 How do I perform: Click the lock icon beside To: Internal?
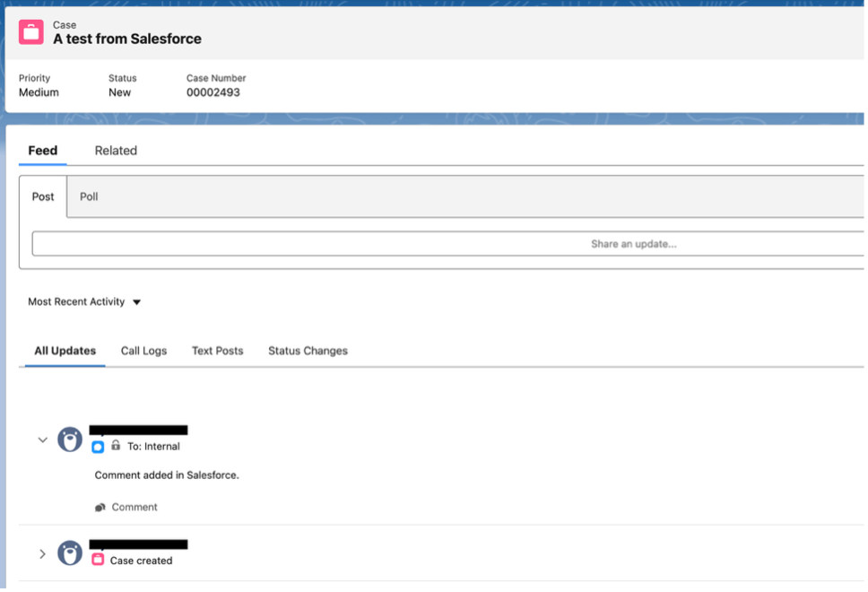pos(116,446)
